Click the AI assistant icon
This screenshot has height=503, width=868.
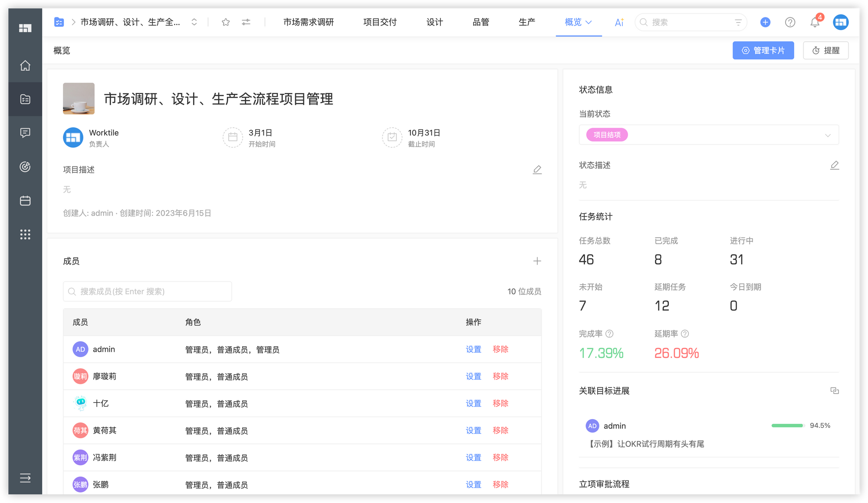pyautogui.click(x=619, y=22)
